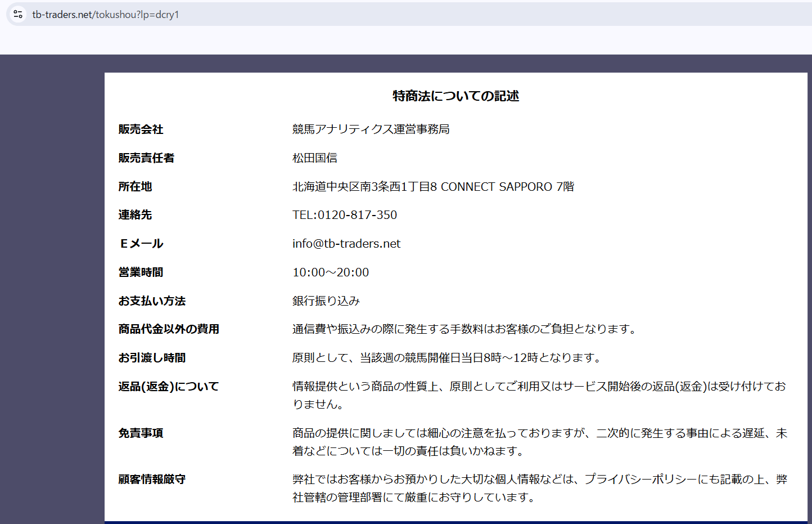Click the heading 特商法についての記述

click(x=455, y=96)
